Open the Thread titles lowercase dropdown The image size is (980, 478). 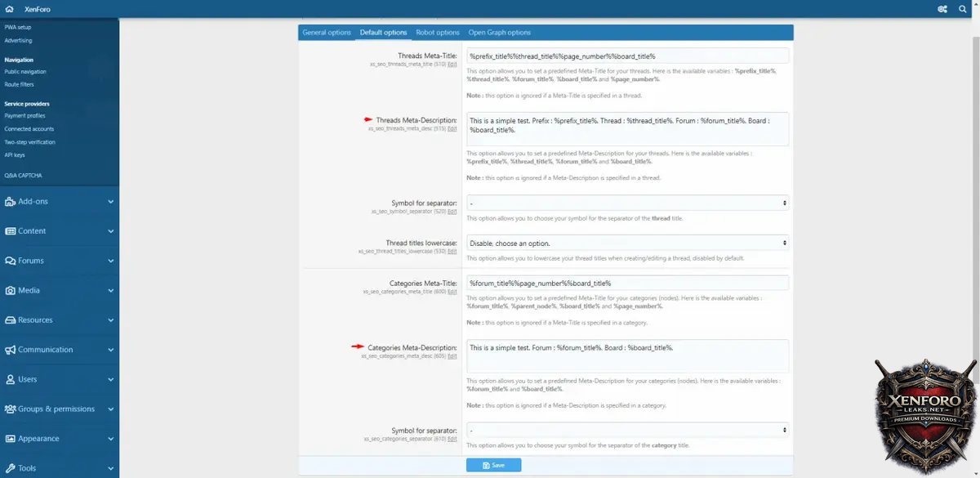(x=626, y=243)
